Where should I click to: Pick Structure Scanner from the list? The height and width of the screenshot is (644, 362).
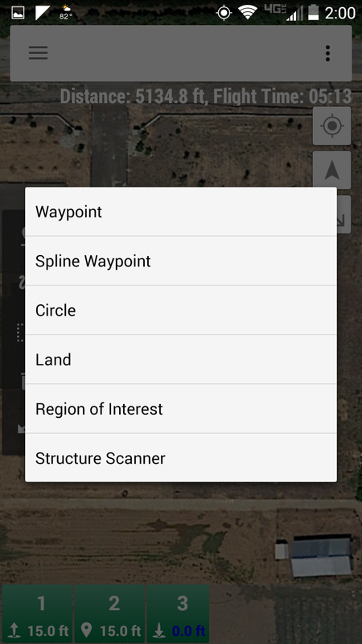click(x=181, y=457)
